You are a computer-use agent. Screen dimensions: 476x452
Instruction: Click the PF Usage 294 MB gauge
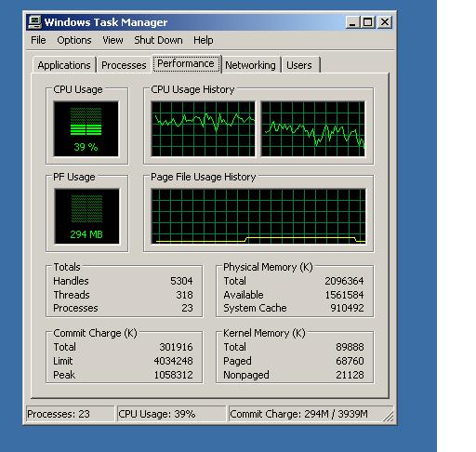pyautogui.click(x=86, y=216)
